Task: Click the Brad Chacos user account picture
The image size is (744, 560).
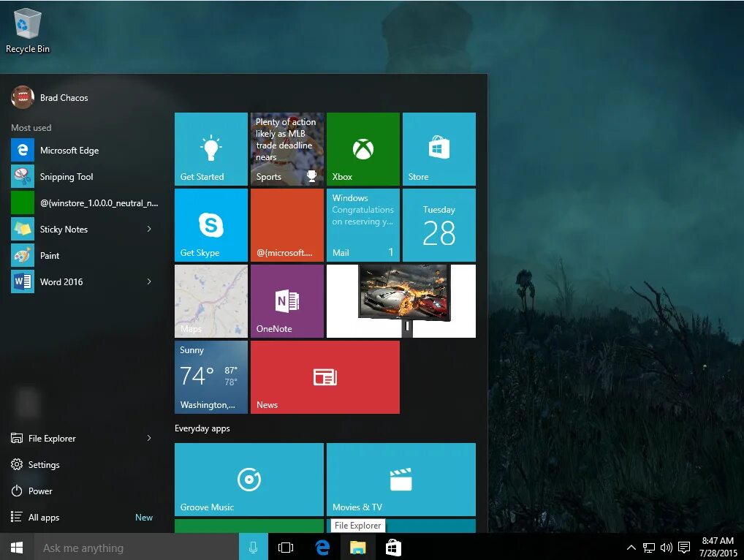Action: click(23, 97)
